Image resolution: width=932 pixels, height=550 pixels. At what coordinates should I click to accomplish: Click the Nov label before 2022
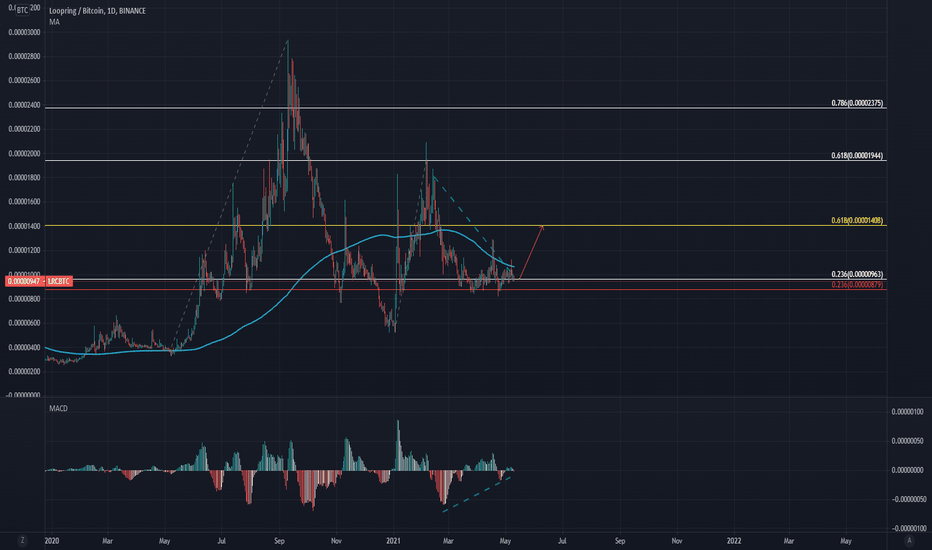click(677, 541)
